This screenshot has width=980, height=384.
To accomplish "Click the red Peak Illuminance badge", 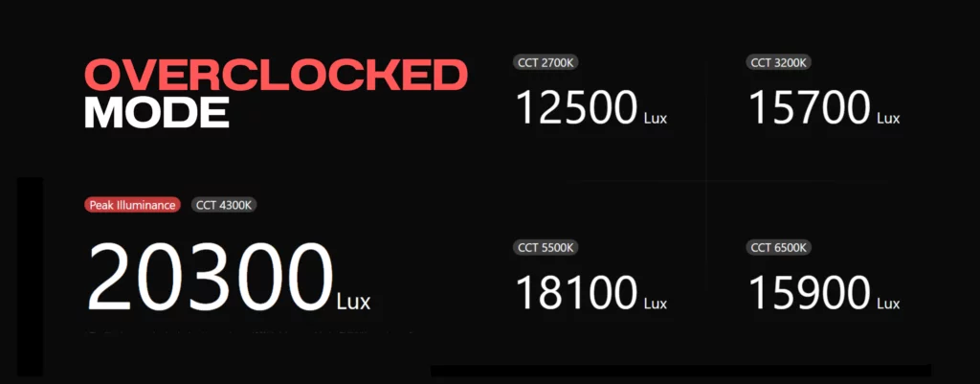I will tap(132, 205).
